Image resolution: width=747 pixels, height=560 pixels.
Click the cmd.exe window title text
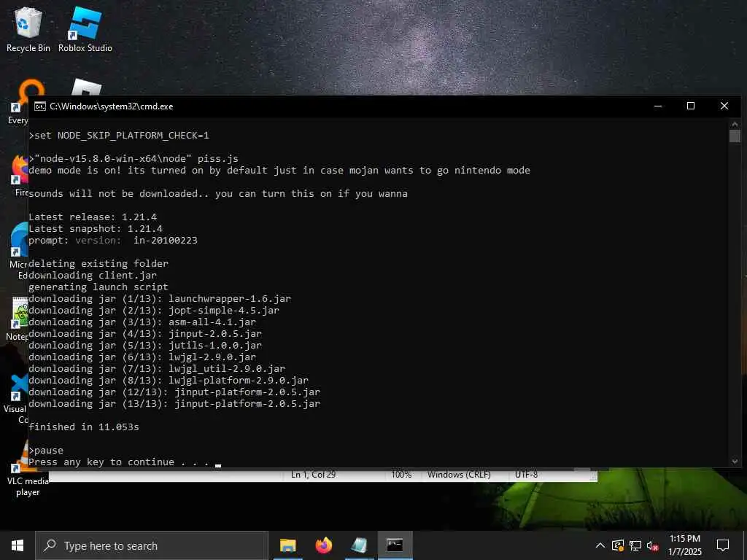pyautogui.click(x=112, y=106)
